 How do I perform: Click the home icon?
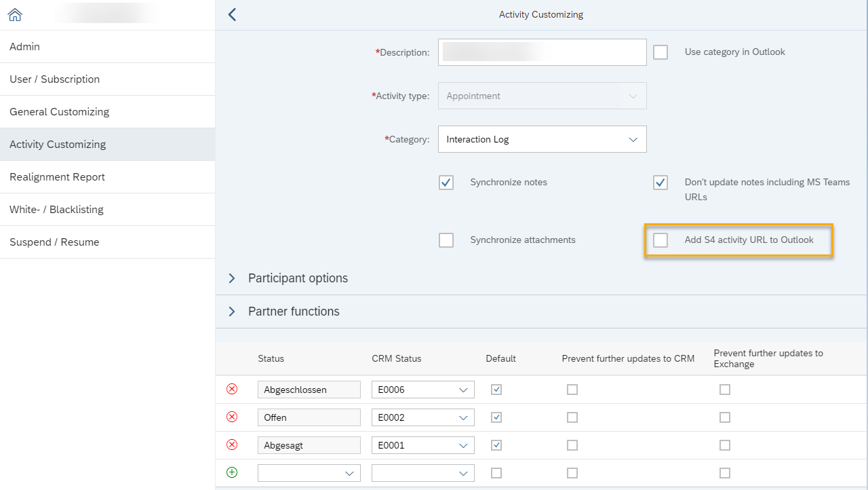[x=15, y=14]
